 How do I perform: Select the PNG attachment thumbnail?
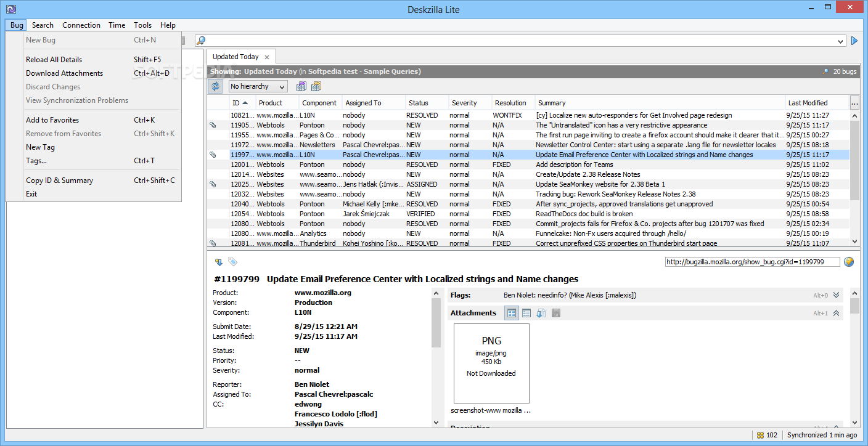491,363
